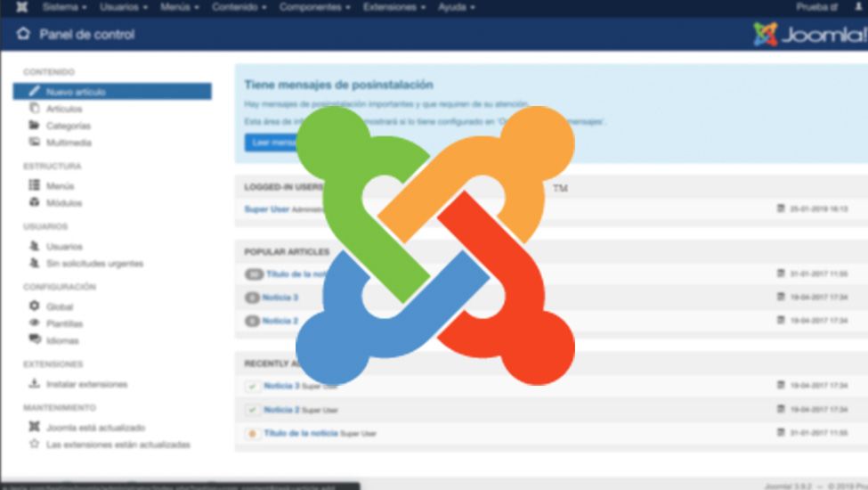Click date 25-01-2019 in Super User row
868x490 pixels.
point(819,208)
